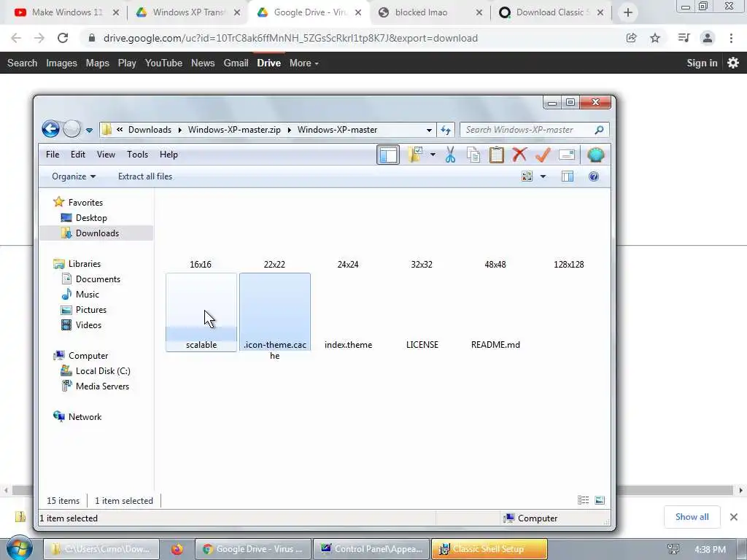Switch to Windows XP Transformation tab

click(188, 12)
